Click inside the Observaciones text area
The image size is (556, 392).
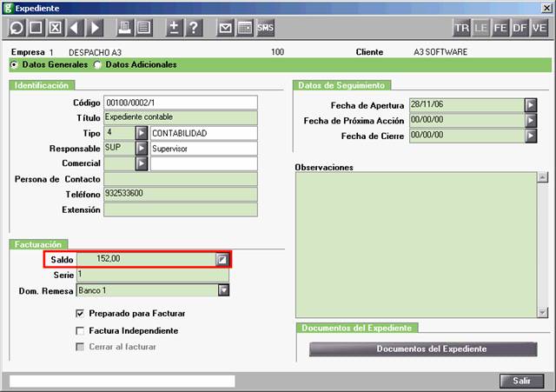(416, 245)
